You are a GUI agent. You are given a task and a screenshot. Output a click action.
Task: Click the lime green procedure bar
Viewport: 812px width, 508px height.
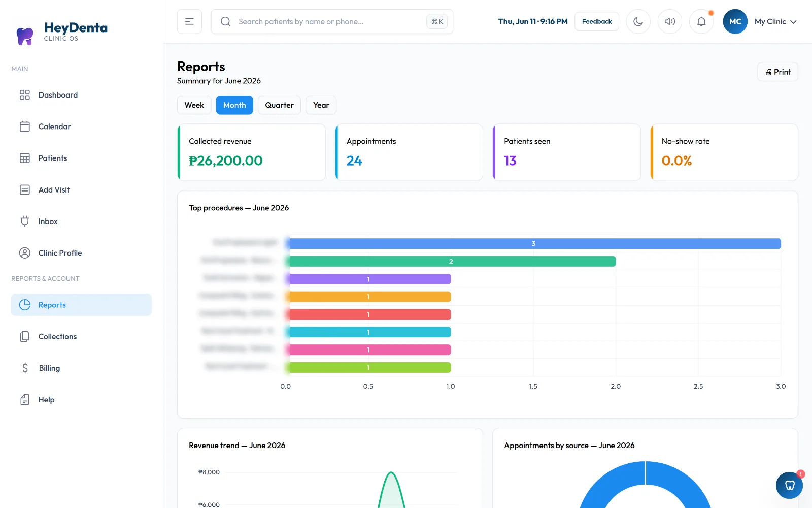point(368,367)
